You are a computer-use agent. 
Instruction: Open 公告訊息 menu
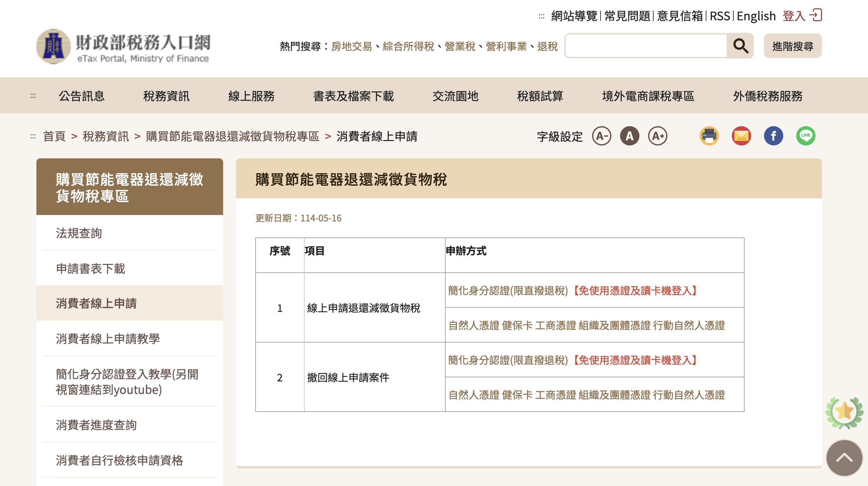(82, 96)
